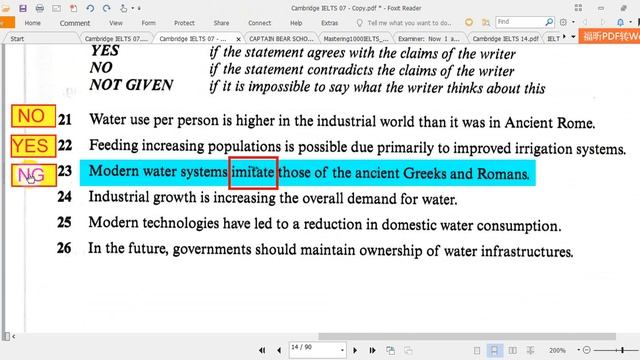
Task: Select continuous facing view mode
Action: pyautogui.click(x=530, y=350)
